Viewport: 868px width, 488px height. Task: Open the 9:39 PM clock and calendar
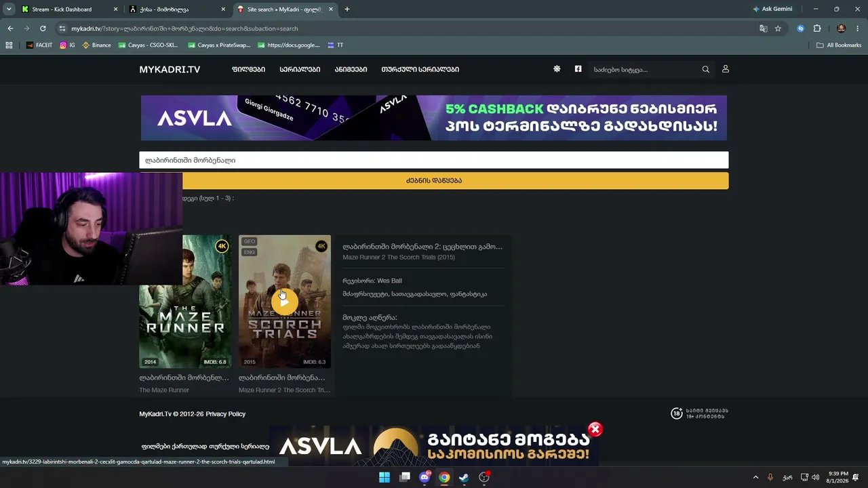(837, 477)
